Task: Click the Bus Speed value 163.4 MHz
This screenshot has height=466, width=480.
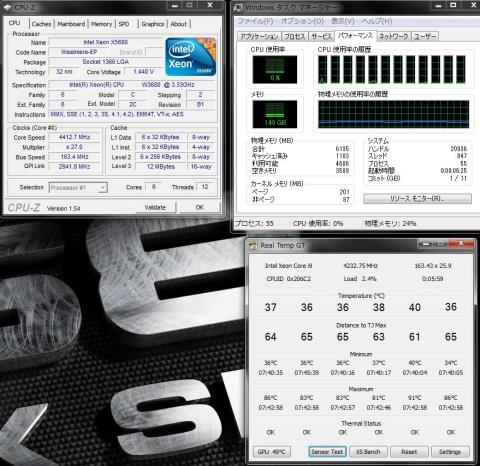Action: (75, 157)
